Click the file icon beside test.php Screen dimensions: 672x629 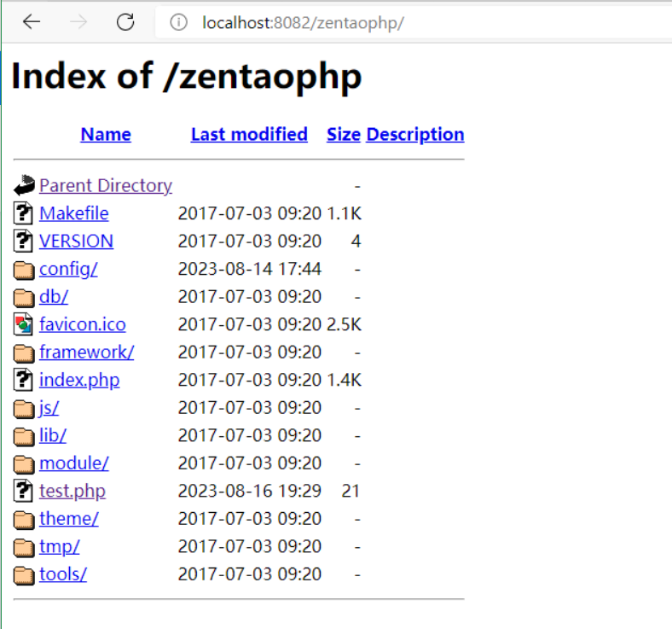pyautogui.click(x=24, y=491)
